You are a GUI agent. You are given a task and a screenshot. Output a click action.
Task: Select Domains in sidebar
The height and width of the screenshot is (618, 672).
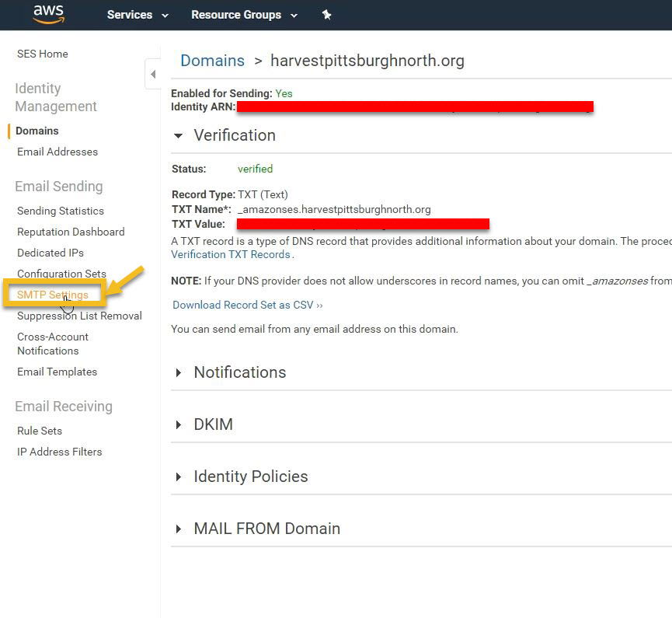(x=37, y=131)
